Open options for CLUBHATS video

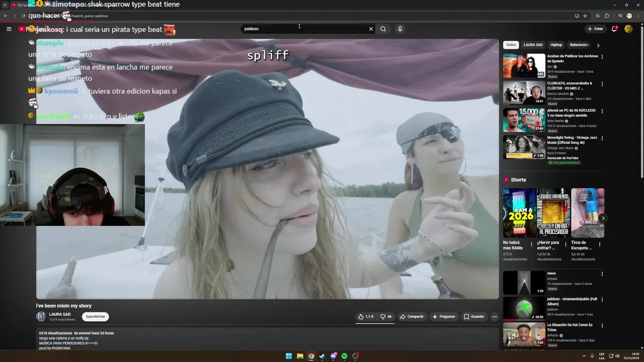(602, 84)
